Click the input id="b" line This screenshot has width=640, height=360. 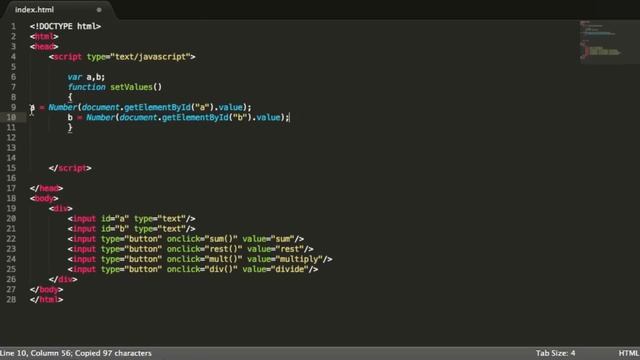click(131, 229)
